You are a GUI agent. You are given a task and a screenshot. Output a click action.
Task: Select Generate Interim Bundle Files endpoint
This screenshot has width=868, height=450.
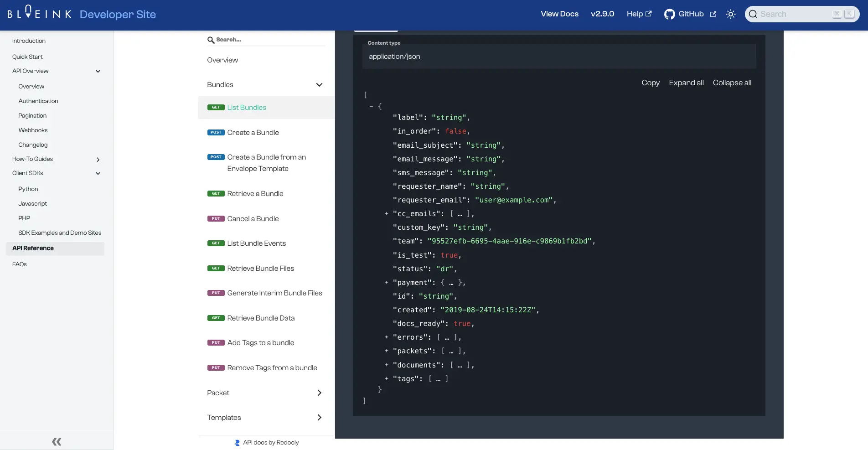(x=275, y=293)
